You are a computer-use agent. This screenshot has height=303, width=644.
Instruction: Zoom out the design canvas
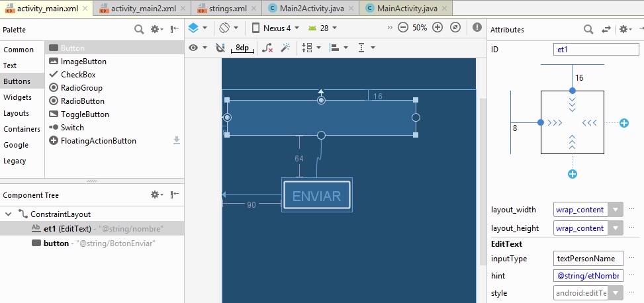click(403, 28)
